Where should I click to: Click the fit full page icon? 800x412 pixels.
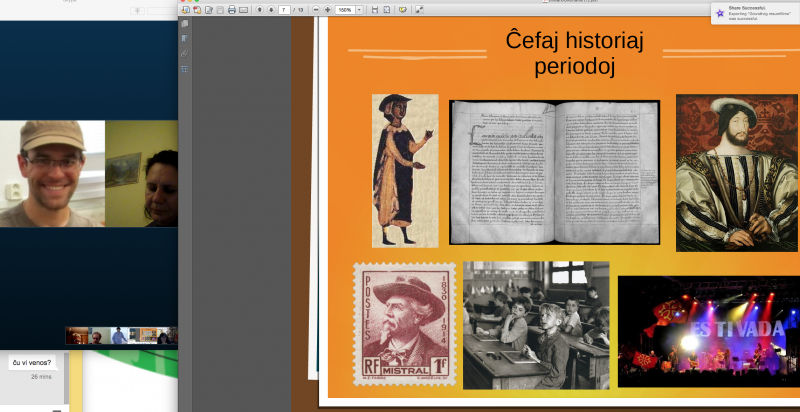pyautogui.click(x=387, y=9)
